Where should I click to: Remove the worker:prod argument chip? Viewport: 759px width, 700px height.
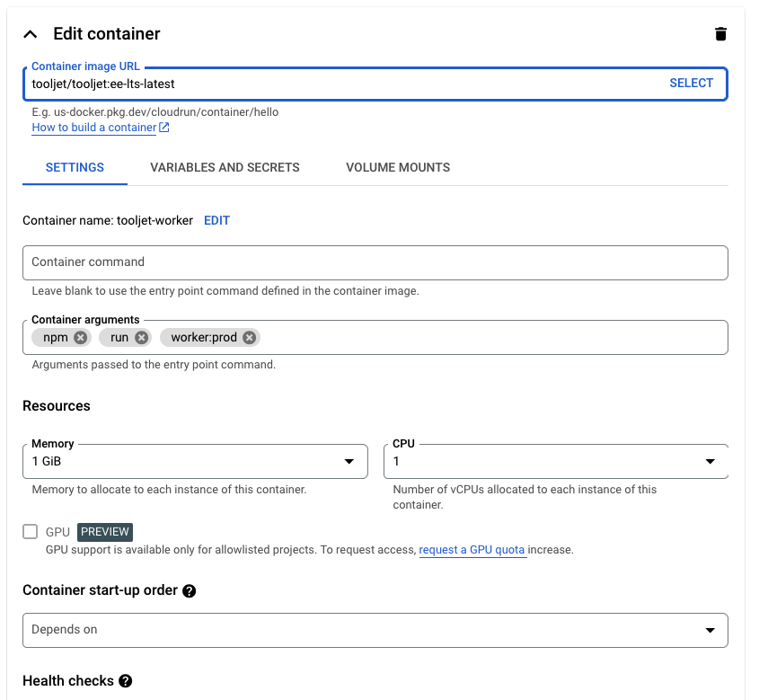249,338
